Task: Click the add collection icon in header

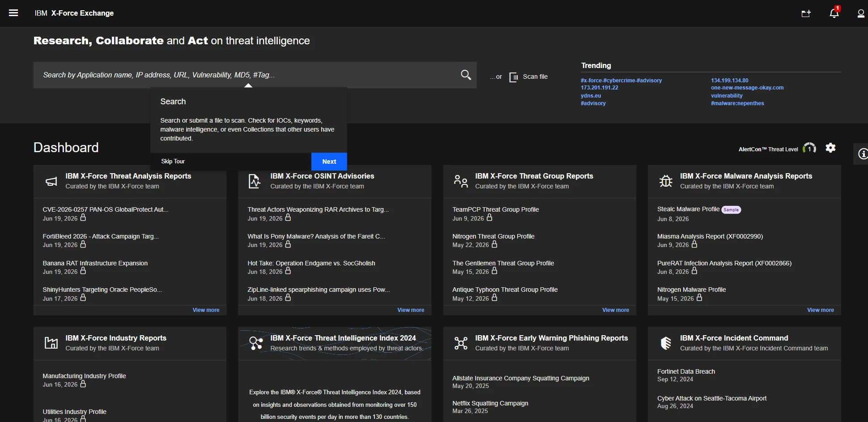Action: pos(806,13)
